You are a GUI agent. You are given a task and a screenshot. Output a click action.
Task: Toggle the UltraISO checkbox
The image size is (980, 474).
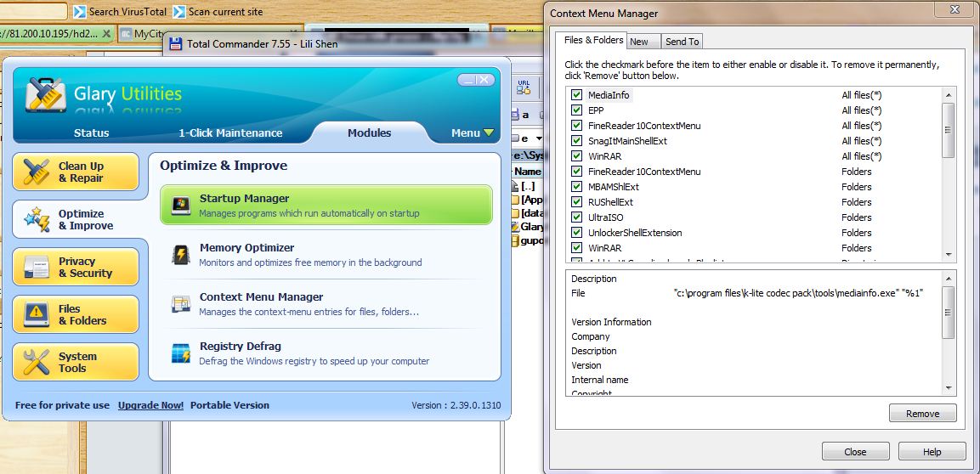[x=576, y=217]
